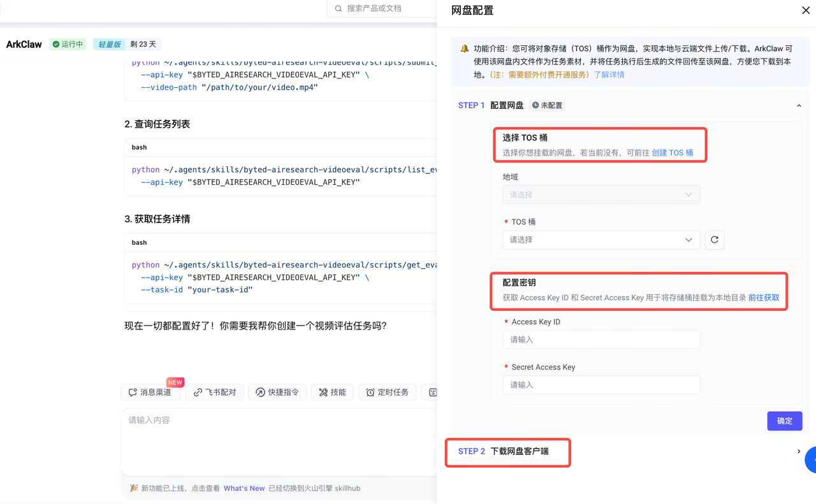
Task: Click the STEP 1 label
Action: point(472,106)
